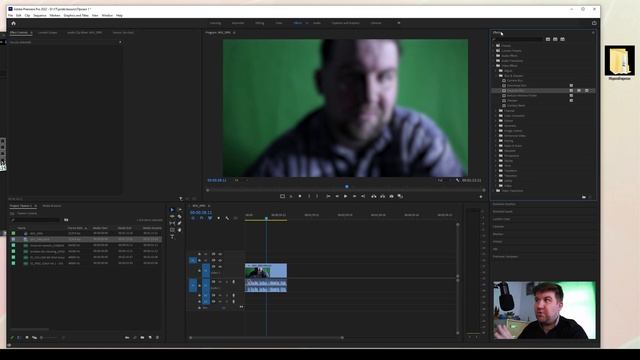Toggle V1 track output eye
Image resolution: width=640 pixels, height=360 pixels.
pos(220,267)
